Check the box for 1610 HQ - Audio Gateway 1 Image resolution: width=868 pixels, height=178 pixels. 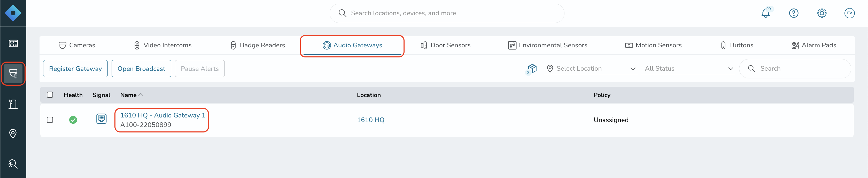tap(50, 120)
